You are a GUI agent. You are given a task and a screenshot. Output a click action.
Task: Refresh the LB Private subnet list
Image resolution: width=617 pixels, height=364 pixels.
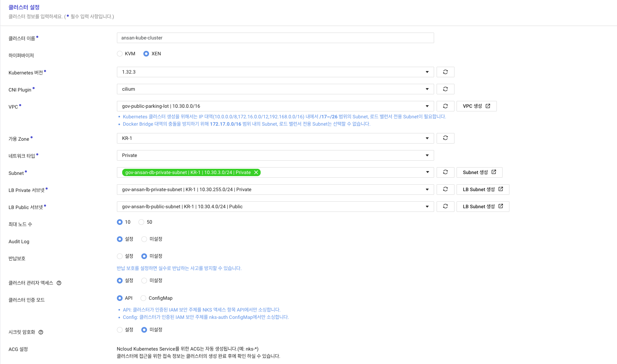coord(445,190)
